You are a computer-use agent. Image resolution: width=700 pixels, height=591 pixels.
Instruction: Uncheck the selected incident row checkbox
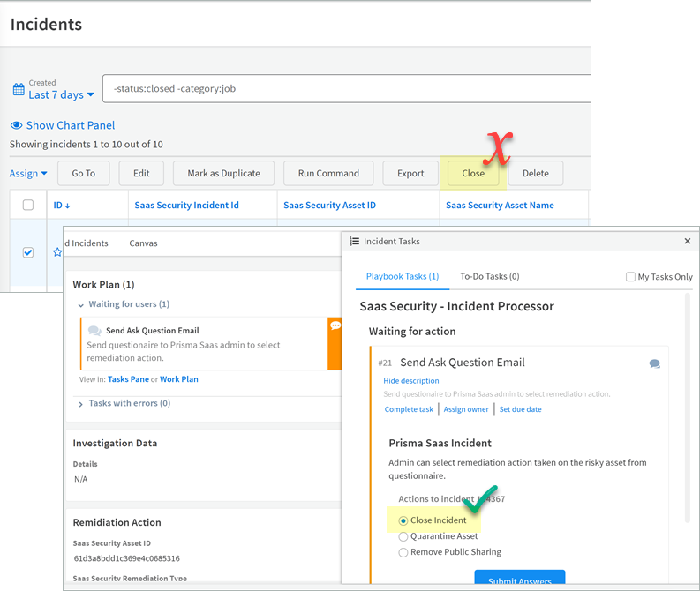pos(28,252)
